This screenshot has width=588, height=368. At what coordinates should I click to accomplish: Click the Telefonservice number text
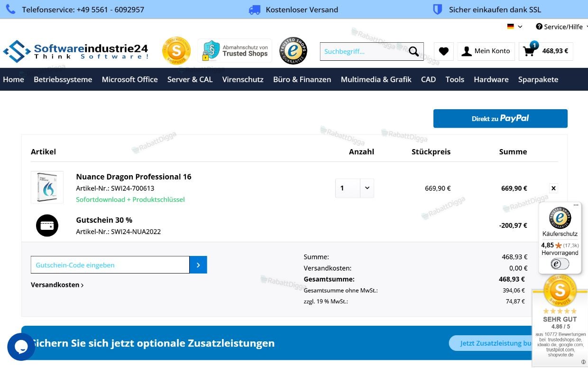(x=83, y=9)
